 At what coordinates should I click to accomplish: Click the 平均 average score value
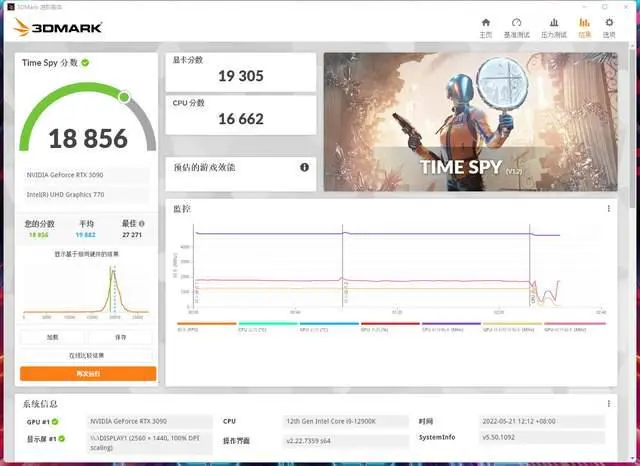[x=86, y=235]
